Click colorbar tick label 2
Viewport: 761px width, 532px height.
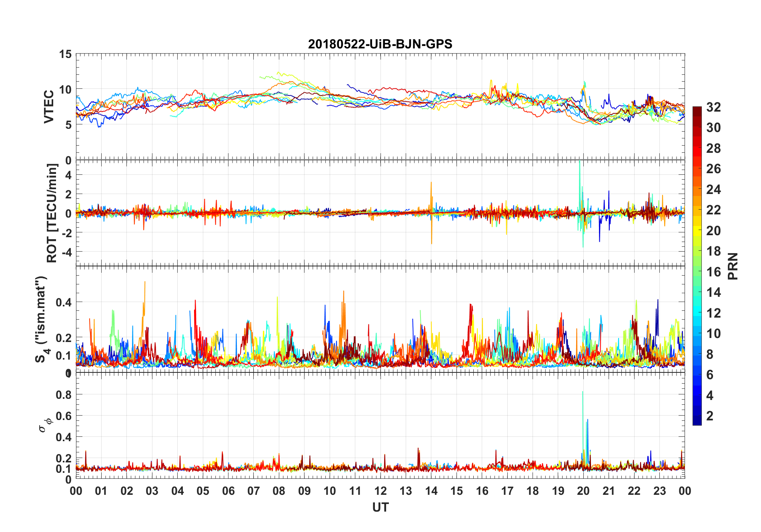tap(710, 416)
